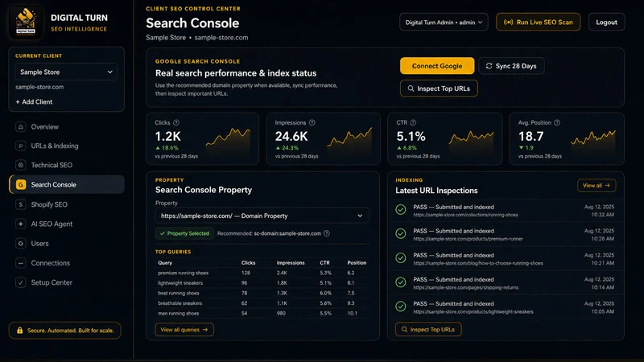Click query row 'breathable sneakers'
The width and height of the screenshot is (644, 362).
(x=262, y=303)
